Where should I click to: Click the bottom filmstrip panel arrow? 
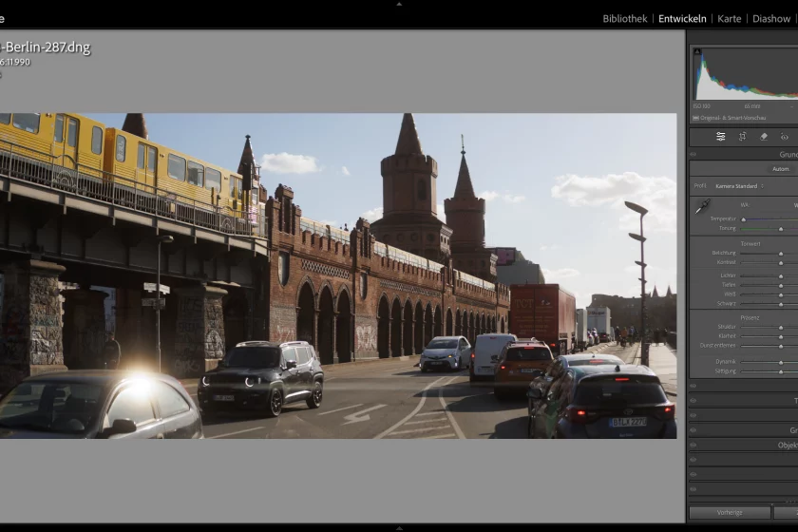click(399, 528)
